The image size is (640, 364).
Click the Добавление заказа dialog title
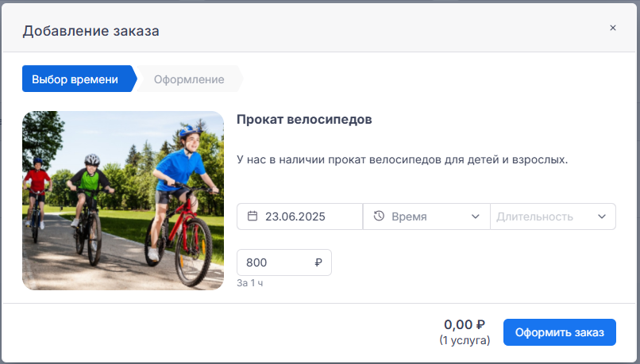(91, 31)
